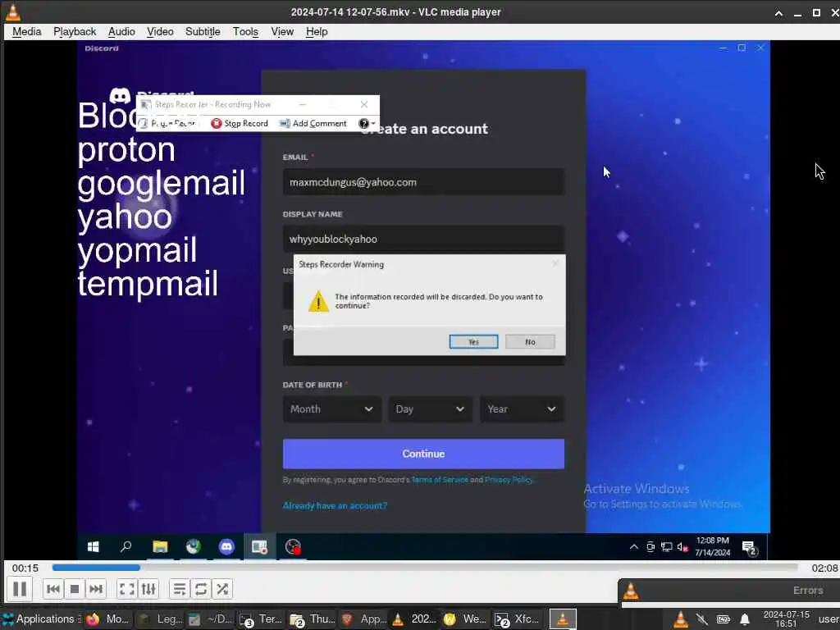Screen dimensions: 840x630
Task: Open the Media menu
Action: tap(27, 32)
